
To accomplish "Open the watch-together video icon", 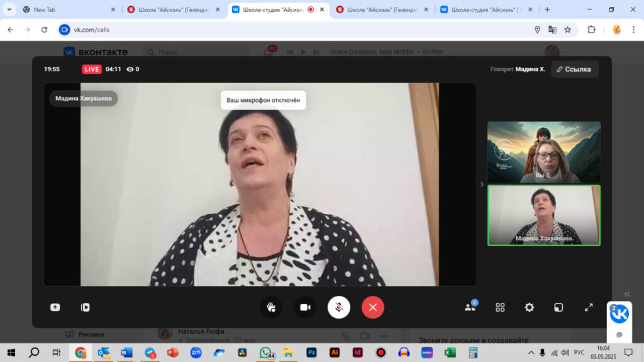I will 86,307.
